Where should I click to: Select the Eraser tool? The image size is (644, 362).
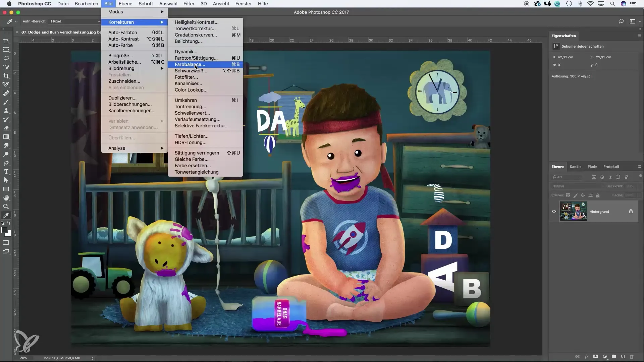tap(6, 128)
